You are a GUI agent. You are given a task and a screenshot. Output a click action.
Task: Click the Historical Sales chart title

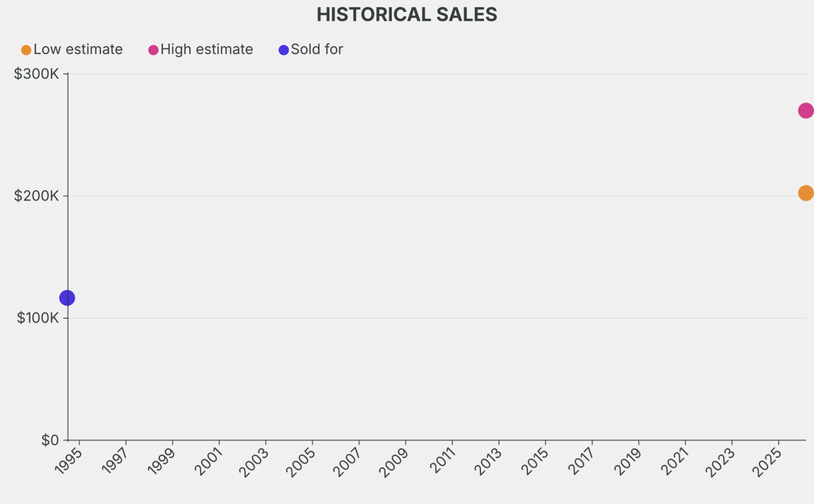click(x=407, y=15)
